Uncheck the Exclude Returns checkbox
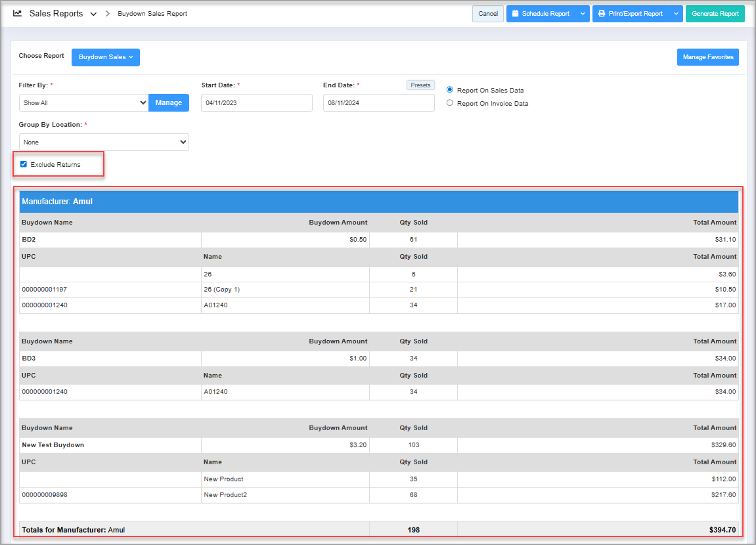This screenshot has height=545, width=756. pos(24,164)
